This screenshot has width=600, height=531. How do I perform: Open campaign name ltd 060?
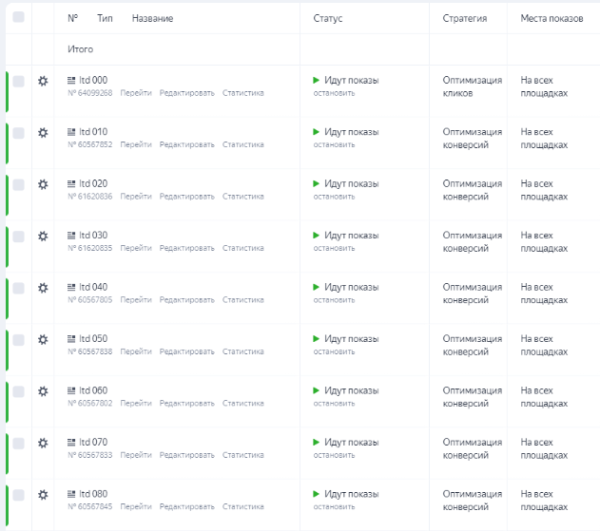[93, 390]
